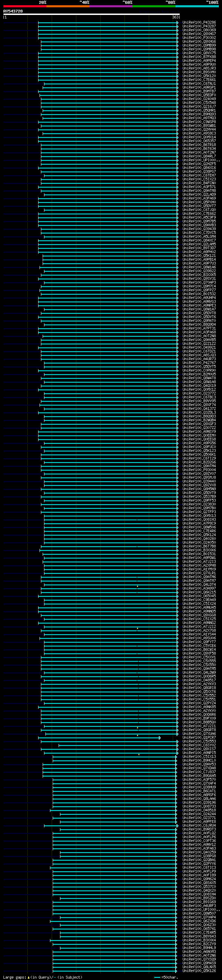Select hit label UniRef100_Q5EDF0
222x980 pixels.
(x=199, y=95)
